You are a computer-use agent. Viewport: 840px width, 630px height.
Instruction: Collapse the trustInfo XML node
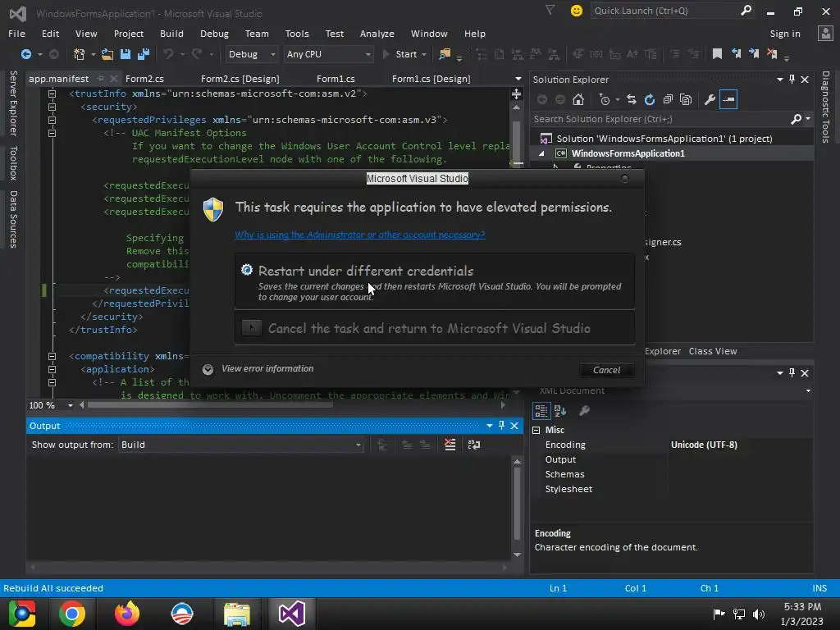52,94
